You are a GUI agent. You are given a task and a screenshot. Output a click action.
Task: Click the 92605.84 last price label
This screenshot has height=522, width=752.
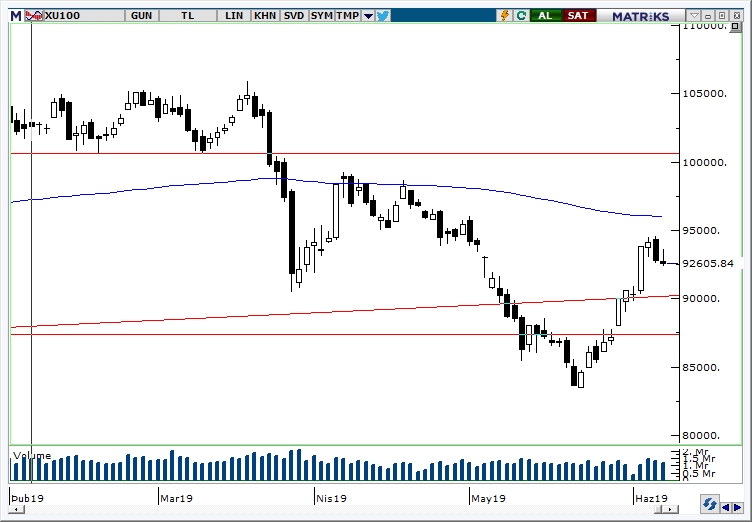pos(708,263)
